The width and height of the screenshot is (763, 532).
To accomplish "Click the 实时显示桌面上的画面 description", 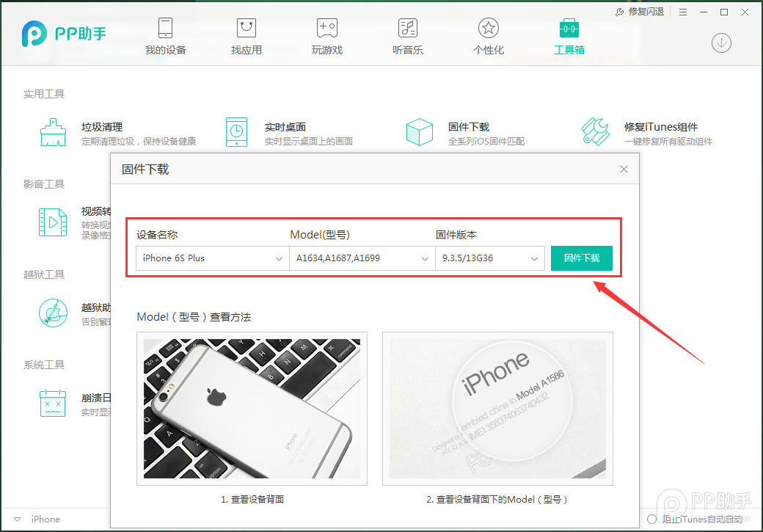I will 309,141.
